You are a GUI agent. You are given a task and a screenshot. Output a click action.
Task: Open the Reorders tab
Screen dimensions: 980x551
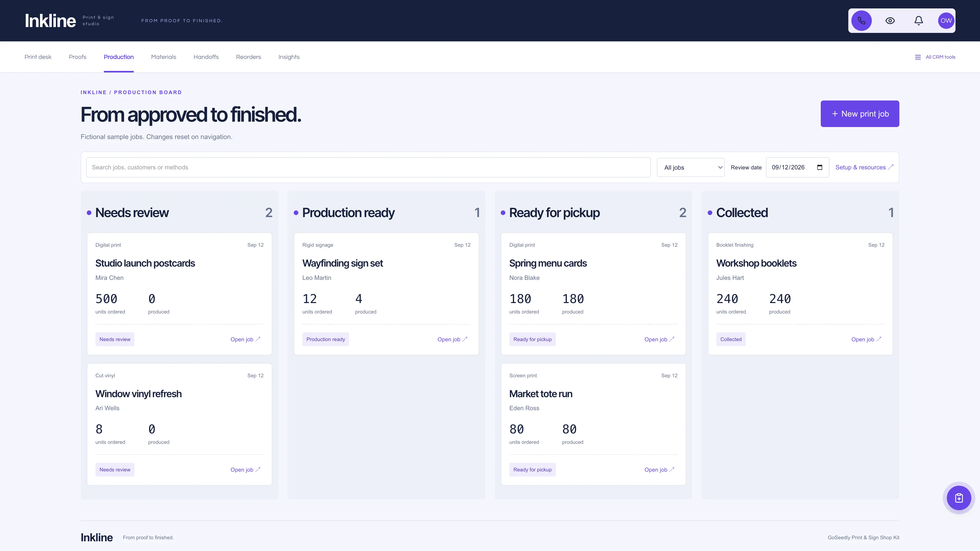(248, 57)
